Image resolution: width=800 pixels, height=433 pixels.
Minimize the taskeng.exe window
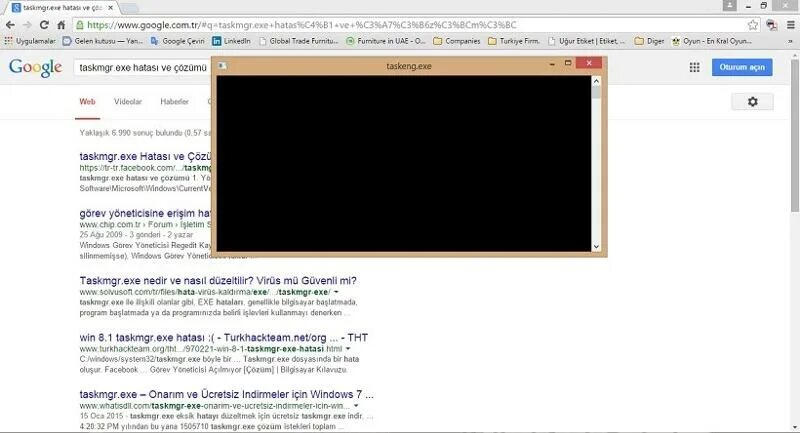pos(552,64)
